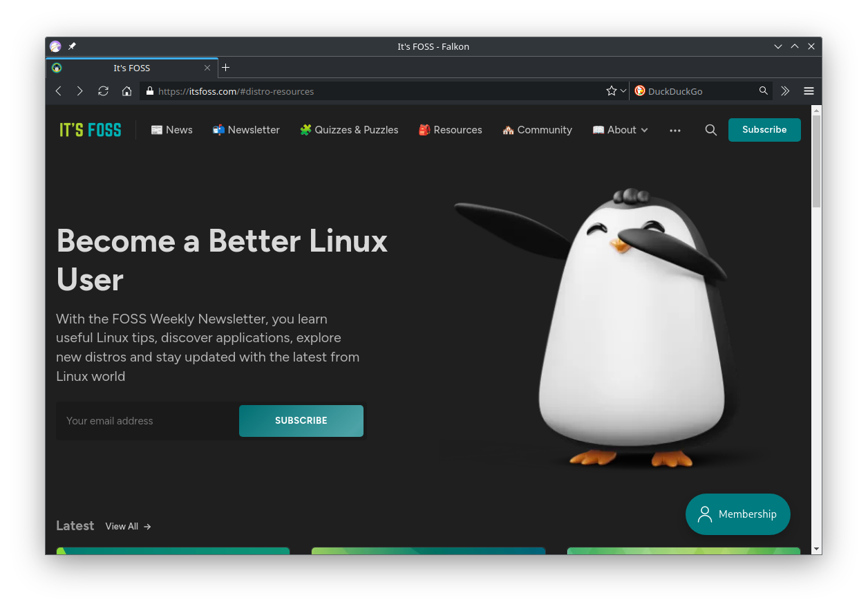Open the Membership page
868x609 pixels.
(738, 514)
